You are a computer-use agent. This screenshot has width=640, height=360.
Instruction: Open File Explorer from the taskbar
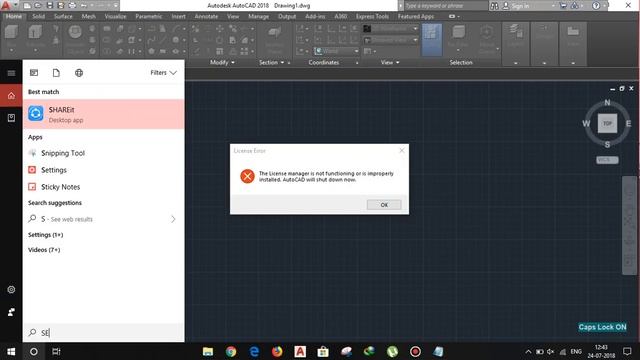point(208,351)
